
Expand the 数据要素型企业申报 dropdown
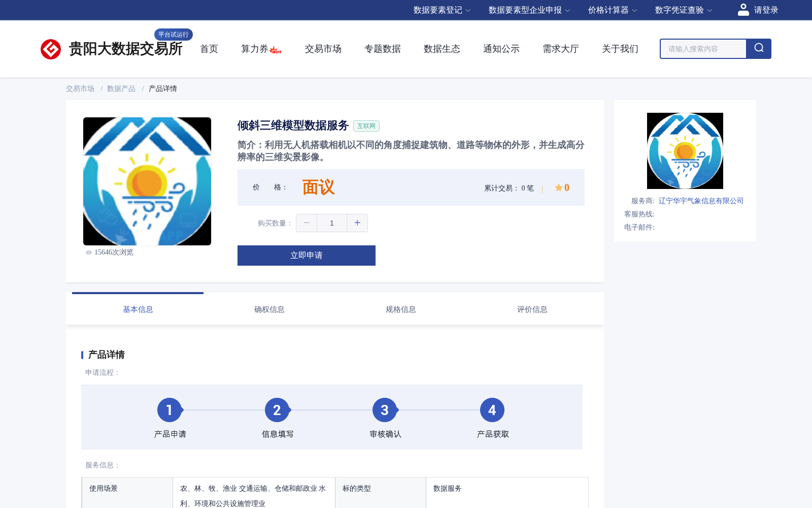[x=529, y=10]
